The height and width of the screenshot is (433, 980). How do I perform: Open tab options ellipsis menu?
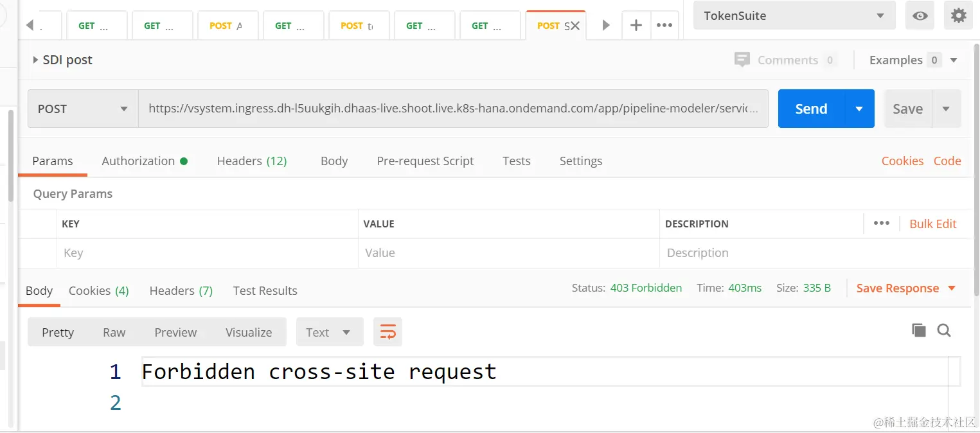664,26
